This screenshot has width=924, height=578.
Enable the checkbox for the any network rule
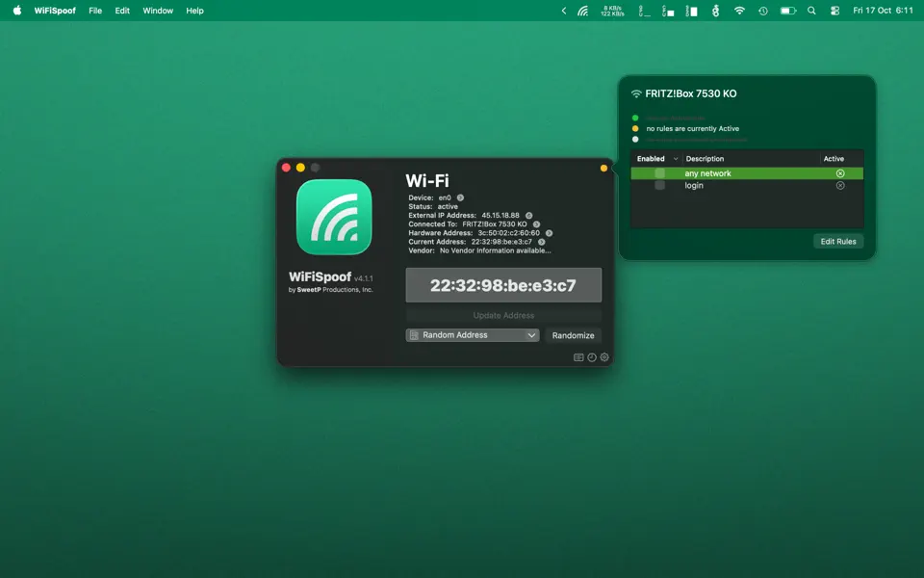(660, 172)
